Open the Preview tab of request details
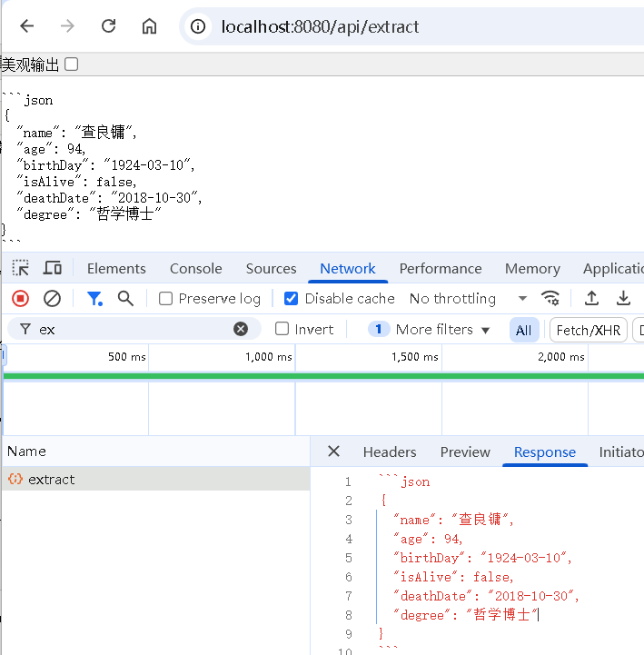644x655 pixels. tap(465, 452)
